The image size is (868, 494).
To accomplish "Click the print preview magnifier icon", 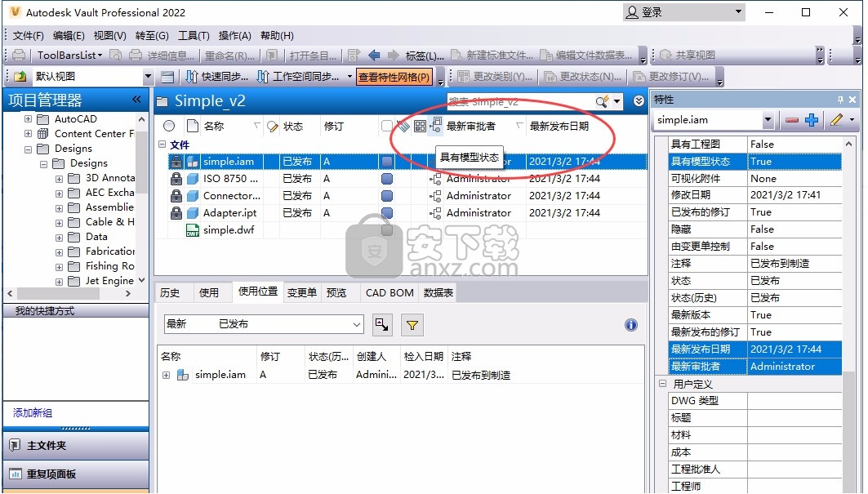I will pyautogui.click(x=116, y=55).
